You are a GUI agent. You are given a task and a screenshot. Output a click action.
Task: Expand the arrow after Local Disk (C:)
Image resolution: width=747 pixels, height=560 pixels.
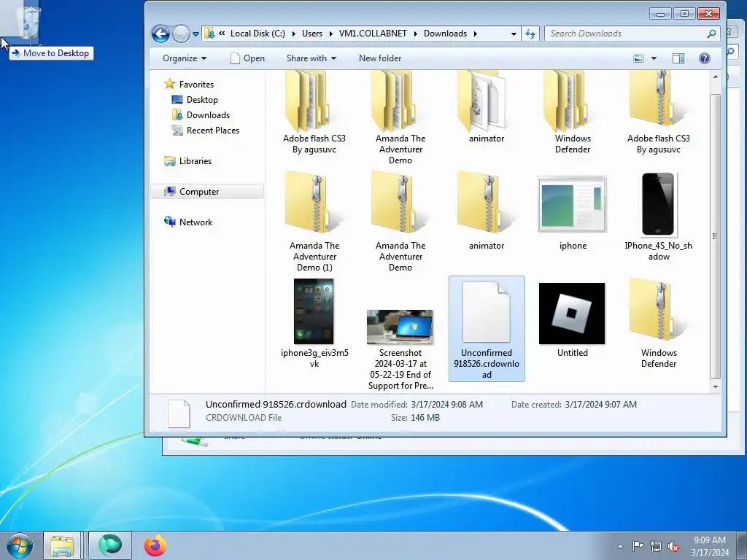[293, 34]
